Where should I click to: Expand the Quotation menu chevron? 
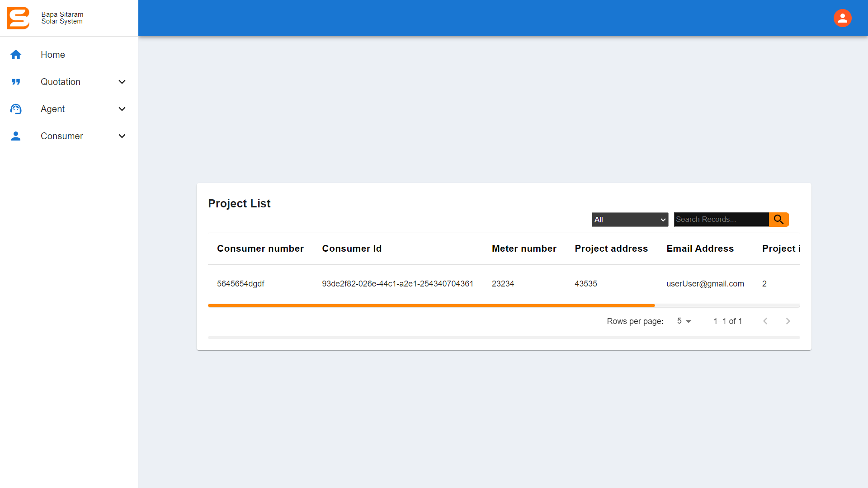[x=122, y=82]
